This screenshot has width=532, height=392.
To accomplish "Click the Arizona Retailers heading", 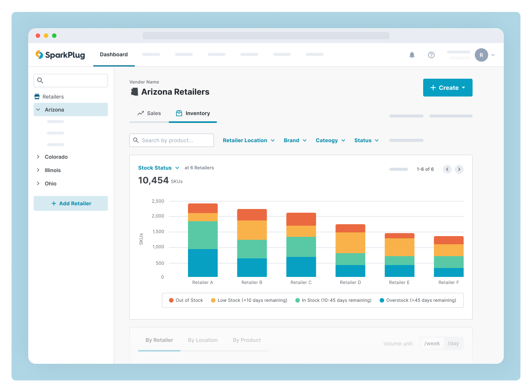I will [x=175, y=92].
